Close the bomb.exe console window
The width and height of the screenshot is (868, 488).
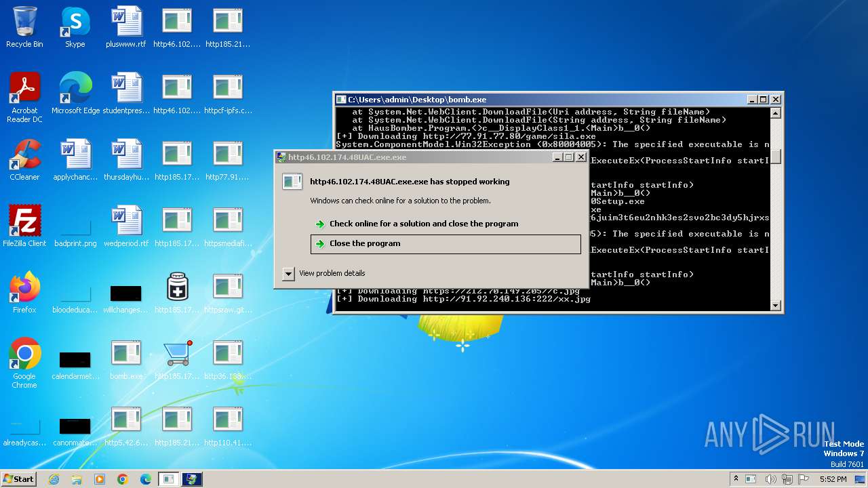776,100
